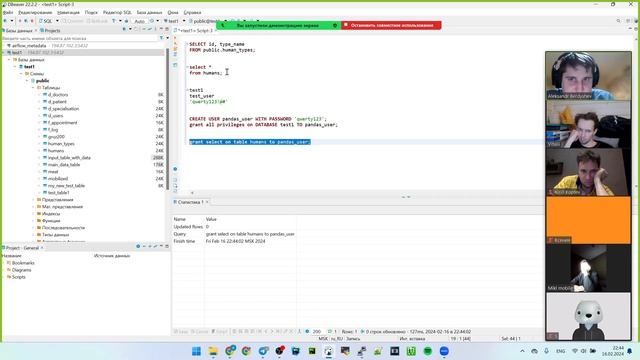Open the База данных menu
Screen dimensions: 640x360
point(149,13)
